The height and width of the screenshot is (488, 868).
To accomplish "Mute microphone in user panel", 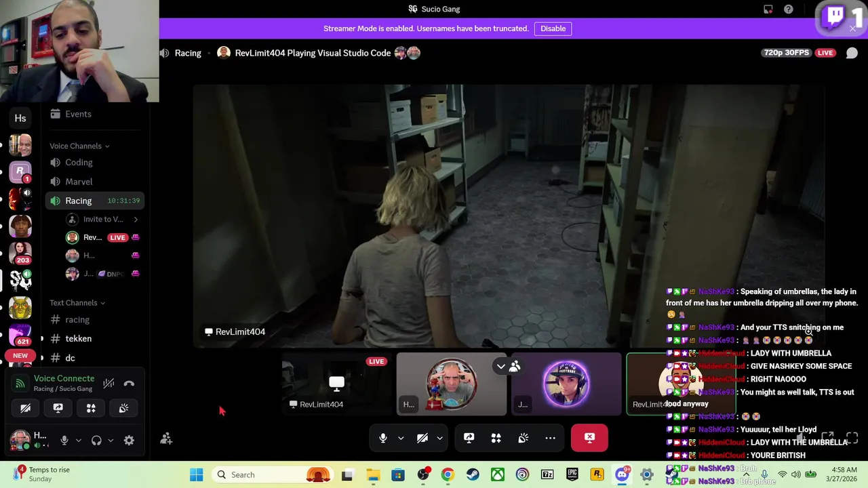I will pos(64,440).
